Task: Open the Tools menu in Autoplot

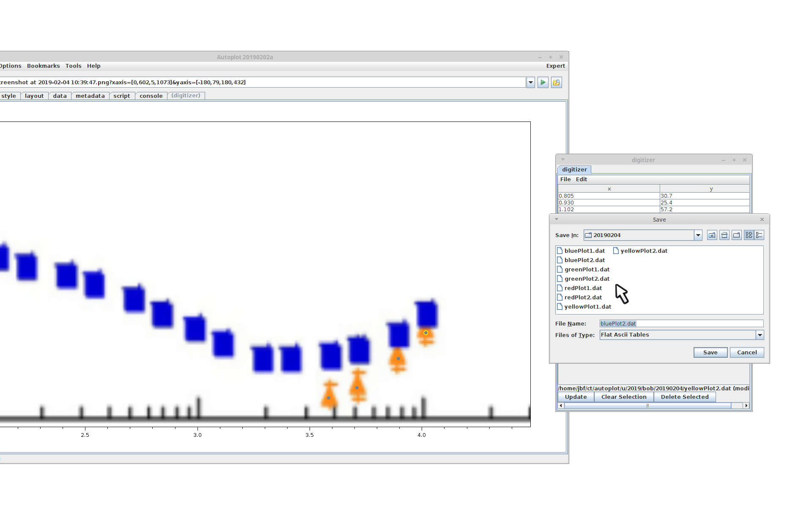Action: click(73, 66)
